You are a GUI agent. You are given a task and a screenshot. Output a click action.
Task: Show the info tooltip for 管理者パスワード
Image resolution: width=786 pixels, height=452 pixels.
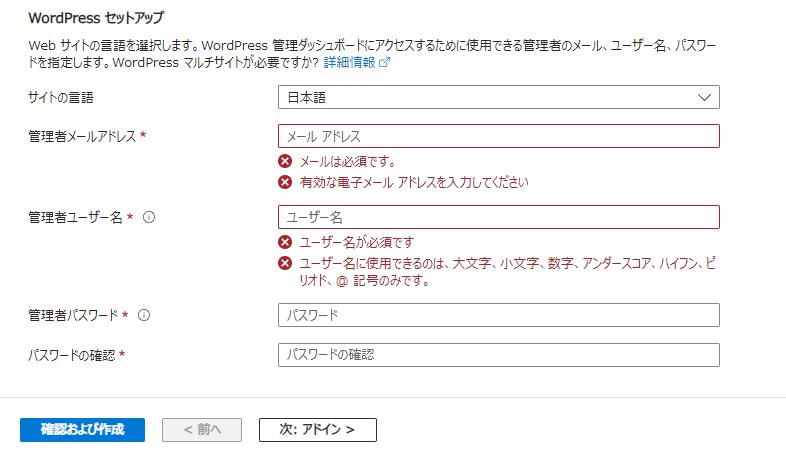(144, 315)
